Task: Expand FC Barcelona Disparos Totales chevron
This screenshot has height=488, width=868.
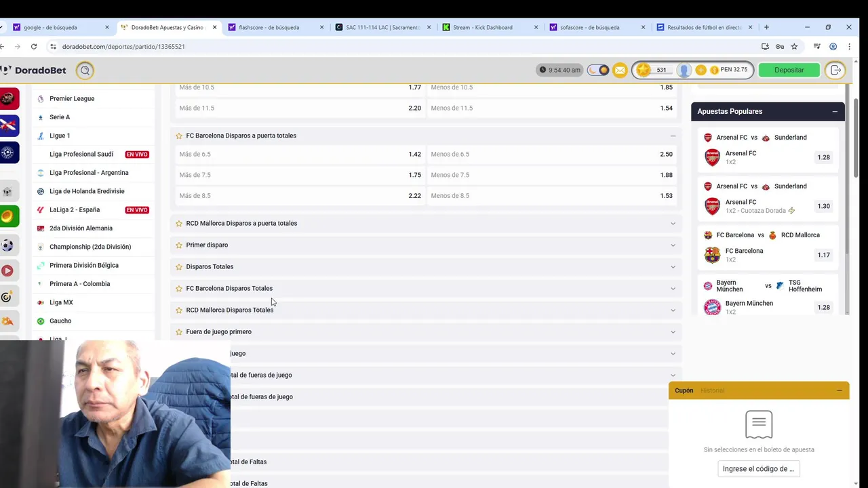Action: [x=673, y=288]
